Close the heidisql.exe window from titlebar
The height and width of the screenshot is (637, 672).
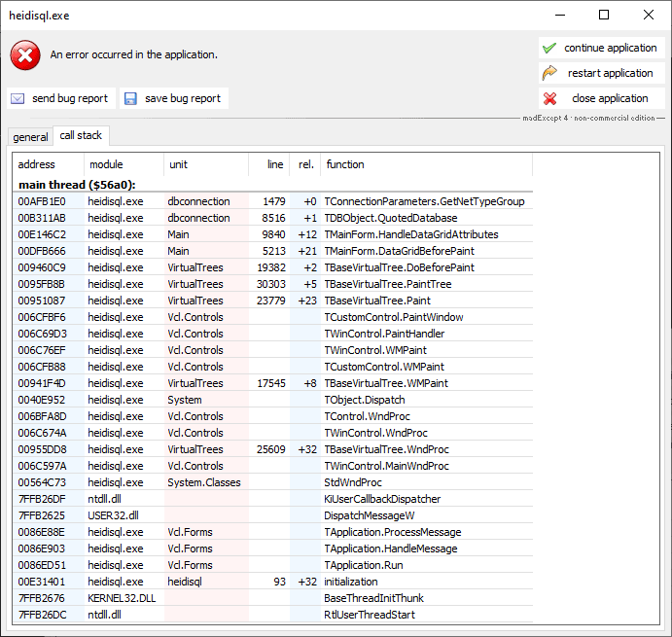[649, 15]
